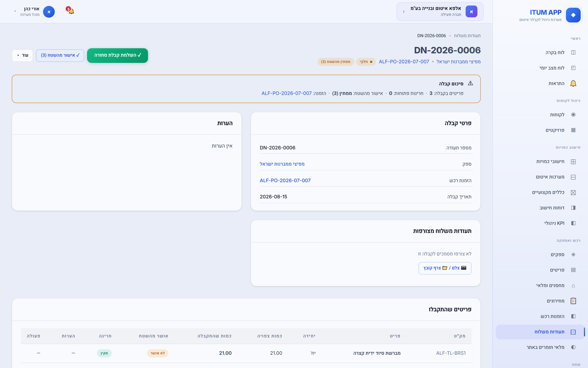The width and height of the screenshot is (588, 368).
Task: Click the הזמנות רכש sidebar icon
Action: 573,316
